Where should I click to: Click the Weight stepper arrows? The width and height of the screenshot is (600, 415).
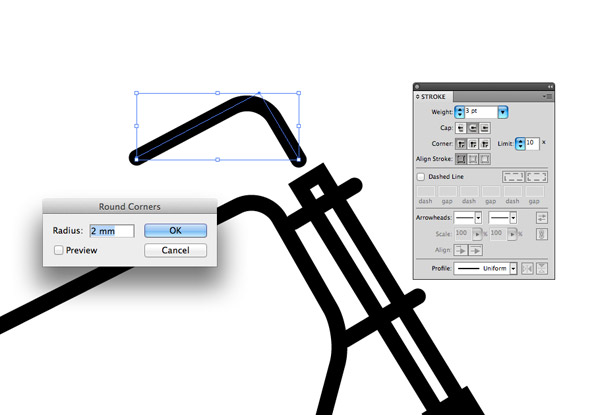click(460, 112)
